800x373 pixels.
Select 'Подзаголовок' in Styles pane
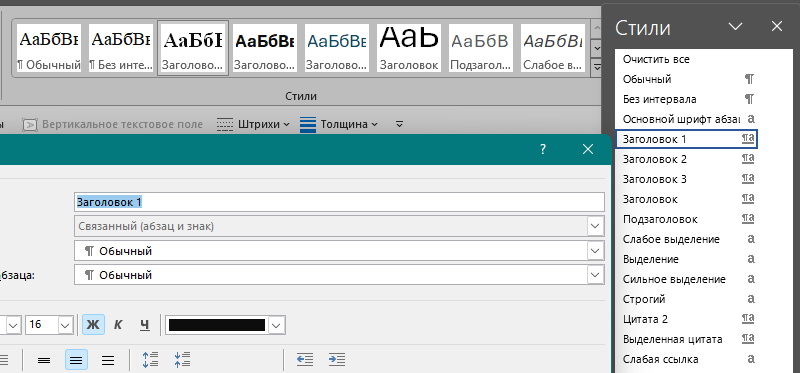point(686,219)
